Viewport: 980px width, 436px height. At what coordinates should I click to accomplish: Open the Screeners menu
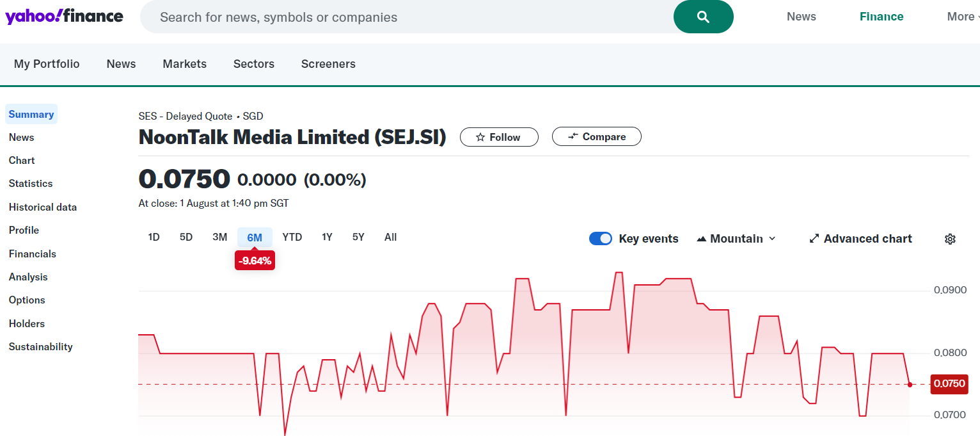point(328,64)
